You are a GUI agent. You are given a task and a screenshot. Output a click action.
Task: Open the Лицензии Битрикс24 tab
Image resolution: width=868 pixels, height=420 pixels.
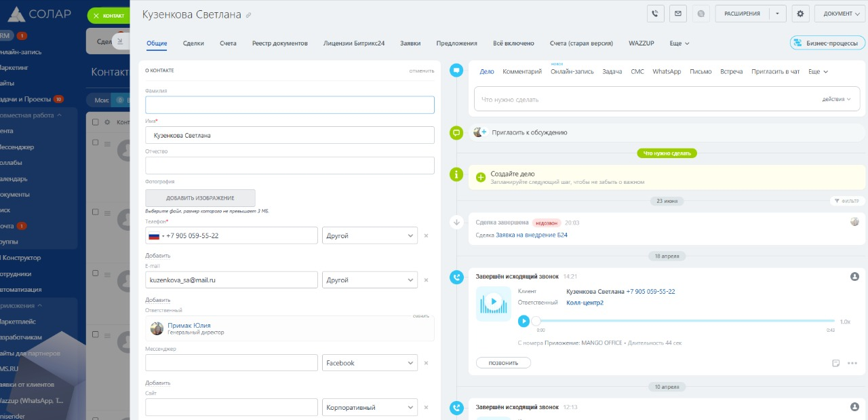coord(354,43)
